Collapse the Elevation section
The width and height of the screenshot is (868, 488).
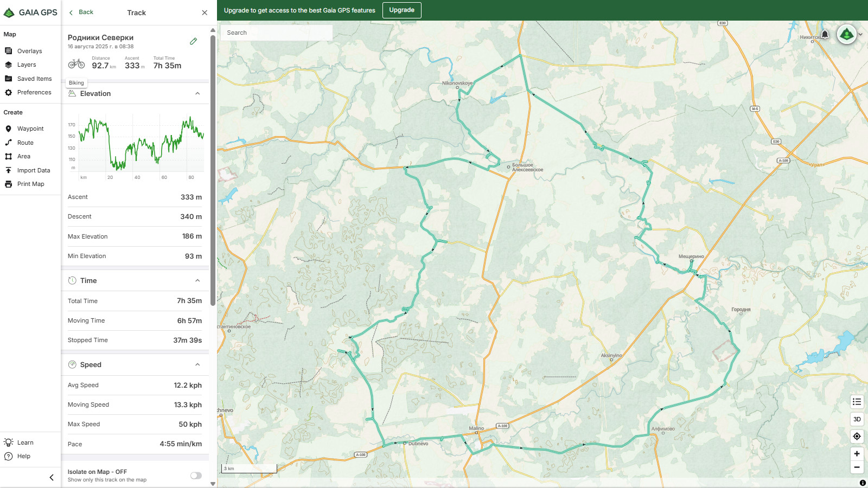197,93
